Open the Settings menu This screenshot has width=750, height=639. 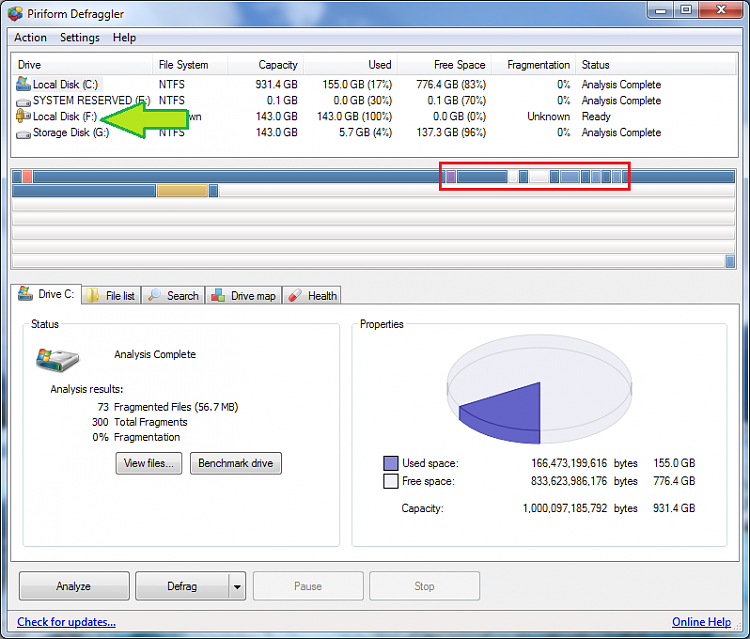(80, 37)
